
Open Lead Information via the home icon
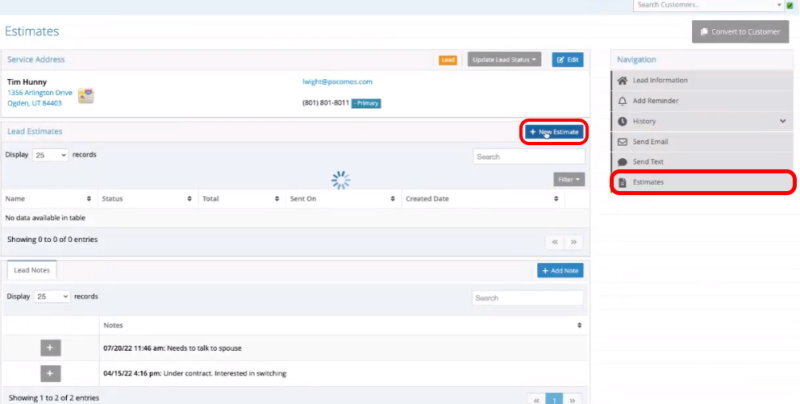pos(623,80)
